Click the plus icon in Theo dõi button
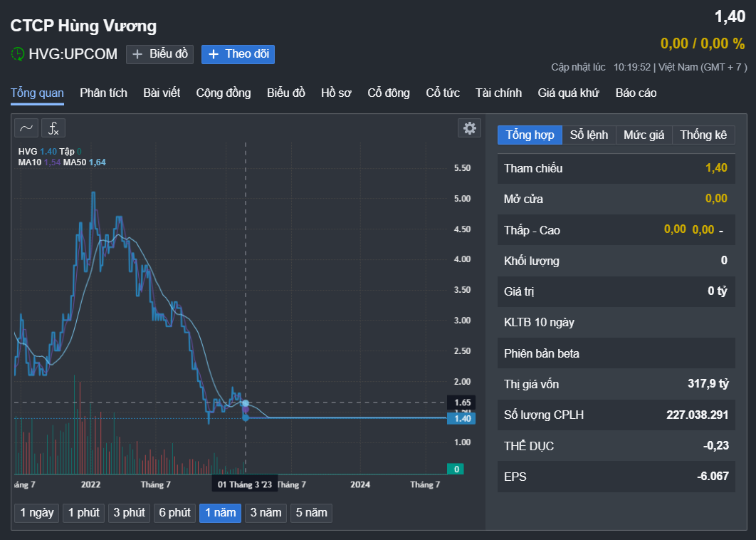Image resolution: width=756 pixels, height=540 pixels. [x=213, y=55]
